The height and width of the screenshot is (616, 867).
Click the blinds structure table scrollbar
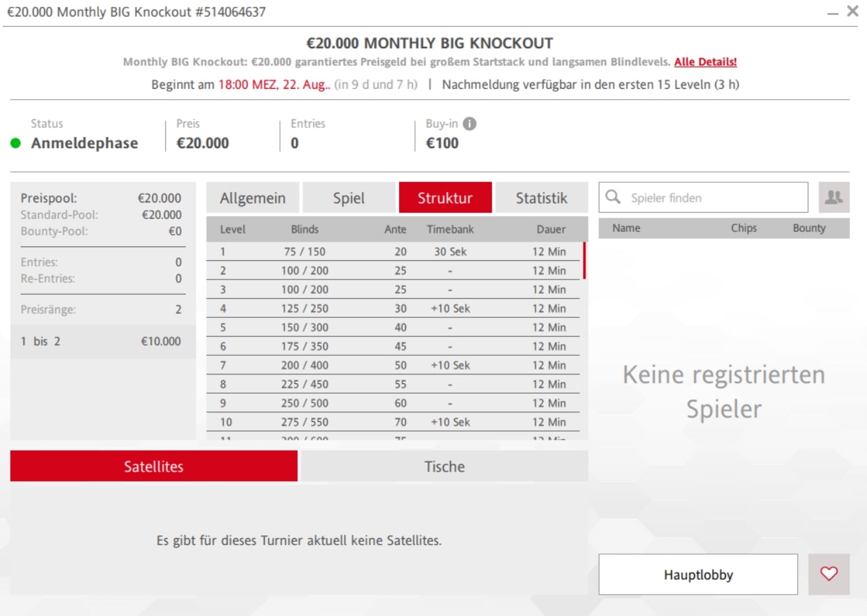[x=584, y=260]
